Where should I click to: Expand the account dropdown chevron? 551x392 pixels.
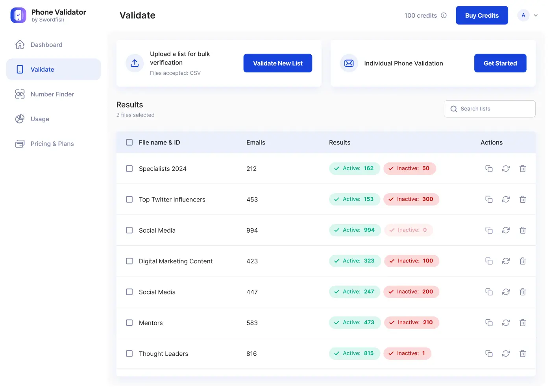pyautogui.click(x=536, y=15)
